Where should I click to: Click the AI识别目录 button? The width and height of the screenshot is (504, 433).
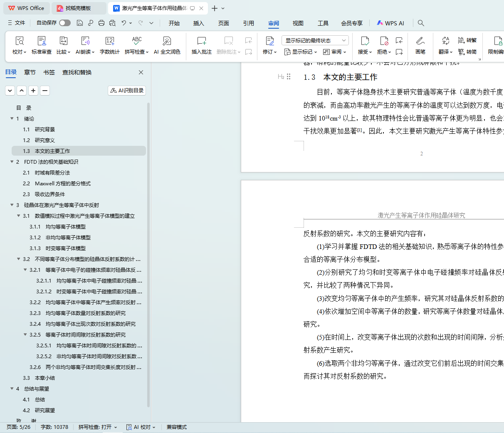pos(127,90)
